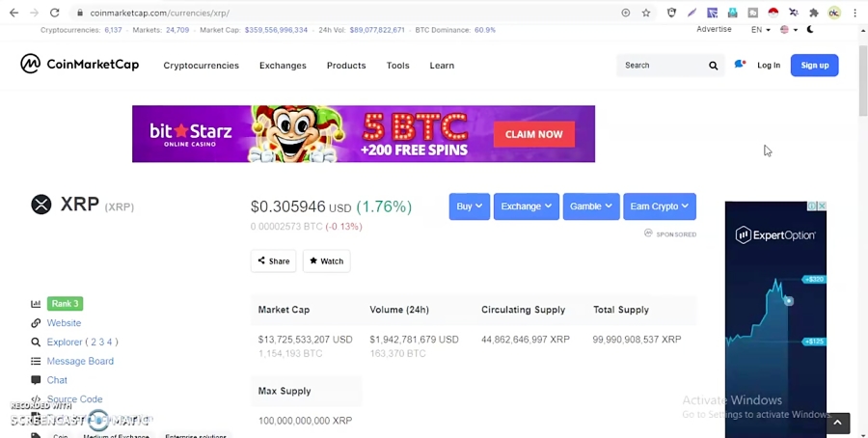This screenshot has height=438, width=868.
Task: Open the Learn menu
Action: [x=442, y=66]
